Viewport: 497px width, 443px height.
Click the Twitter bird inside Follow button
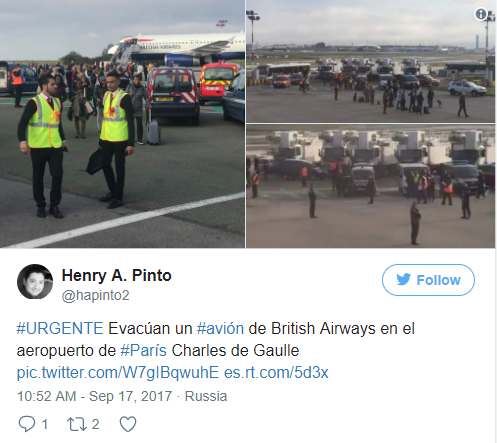403,279
